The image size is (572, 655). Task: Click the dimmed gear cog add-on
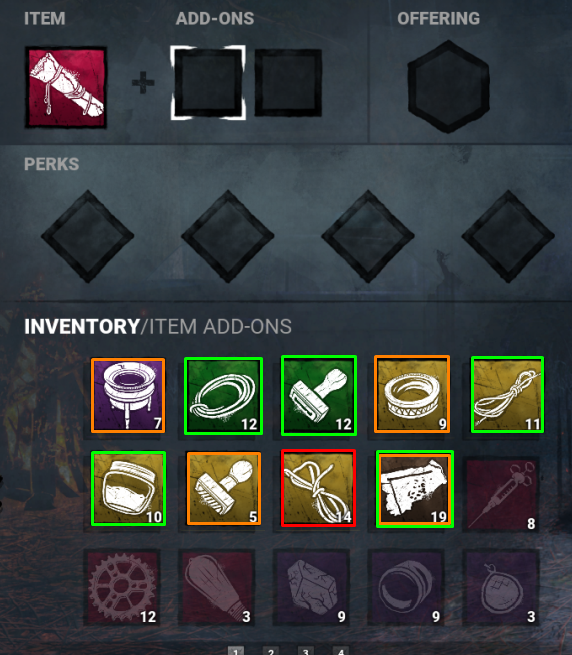point(122,588)
